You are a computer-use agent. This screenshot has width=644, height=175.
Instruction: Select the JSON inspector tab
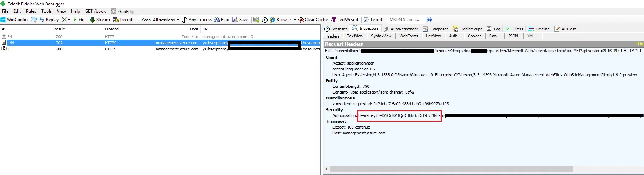click(x=513, y=36)
